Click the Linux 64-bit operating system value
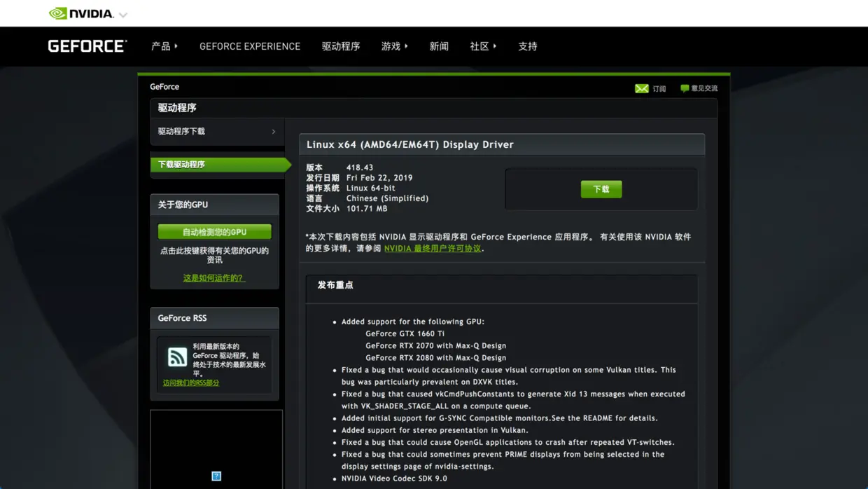 pyautogui.click(x=370, y=188)
